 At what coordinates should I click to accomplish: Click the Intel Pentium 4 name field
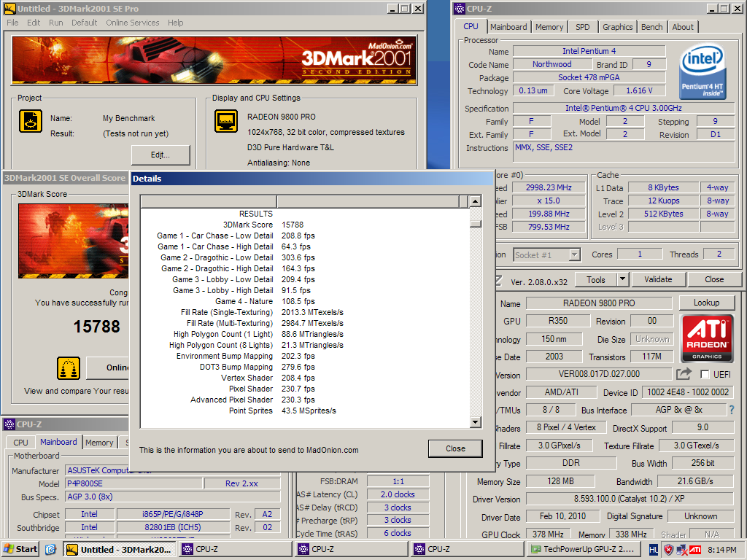point(589,51)
